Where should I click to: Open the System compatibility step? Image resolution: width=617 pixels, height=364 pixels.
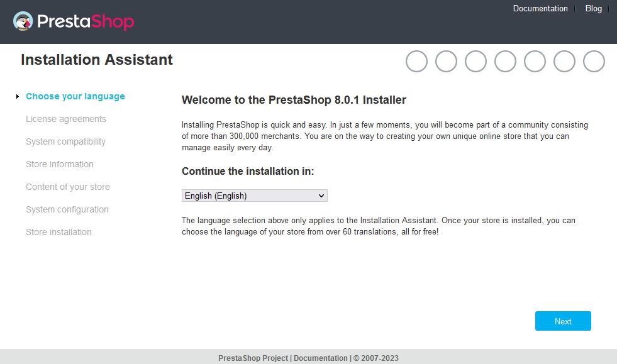tap(65, 141)
